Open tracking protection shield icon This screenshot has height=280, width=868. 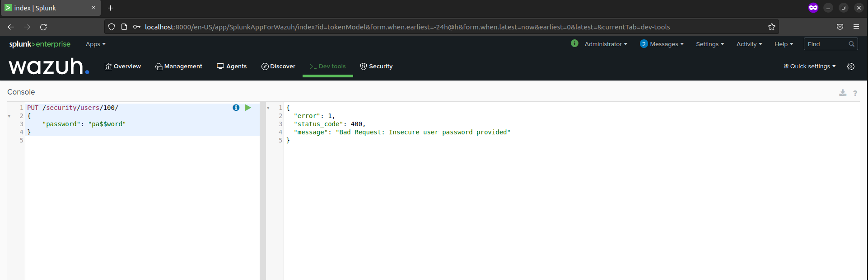click(x=112, y=27)
